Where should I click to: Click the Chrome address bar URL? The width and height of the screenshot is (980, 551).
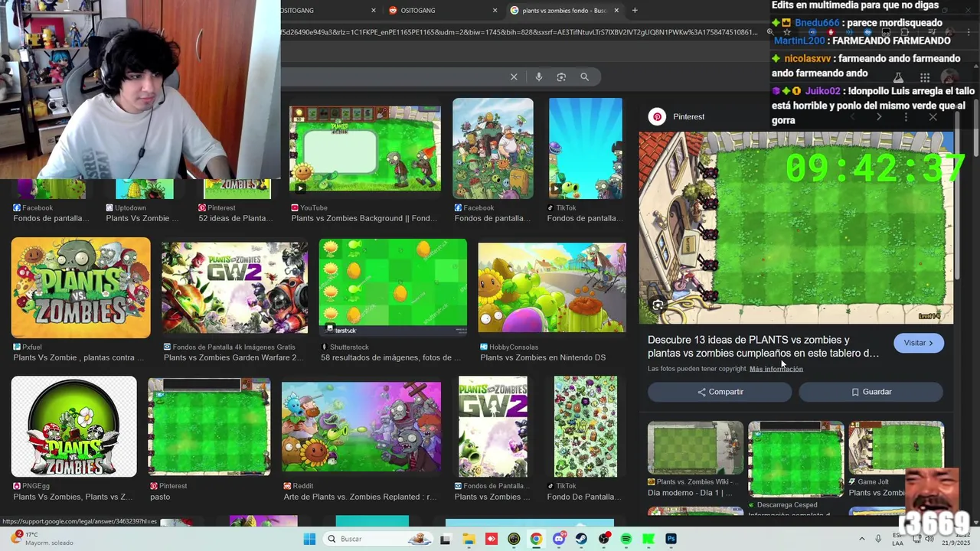coord(521,32)
